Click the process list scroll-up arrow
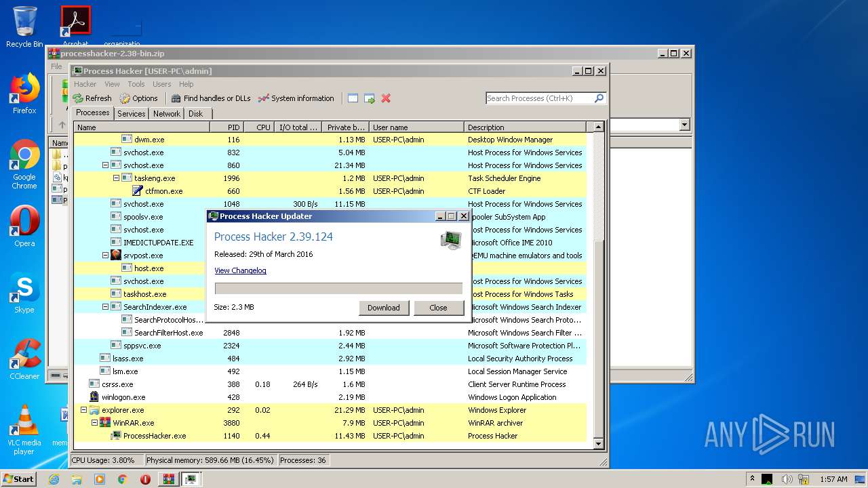The image size is (868, 488). (x=598, y=127)
